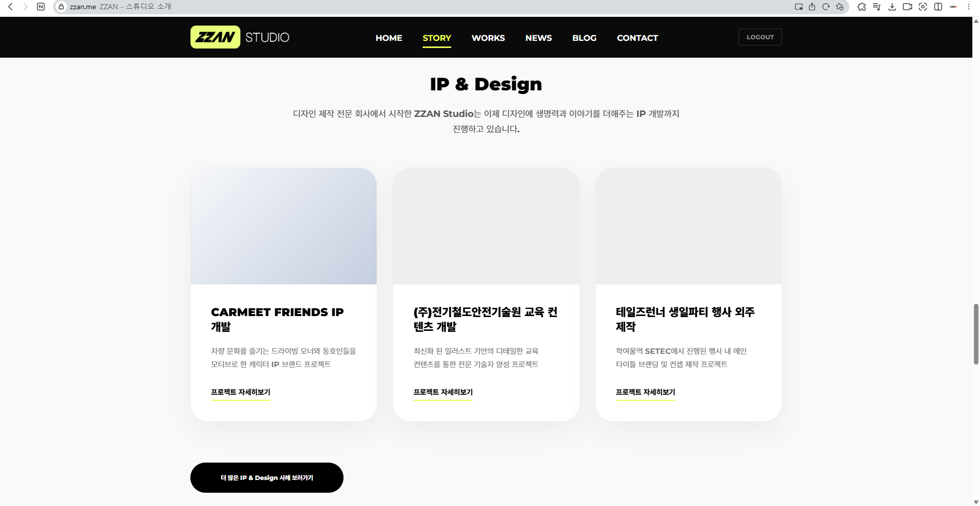
Task: Go to WORKS in the navigation
Action: click(488, 38)
